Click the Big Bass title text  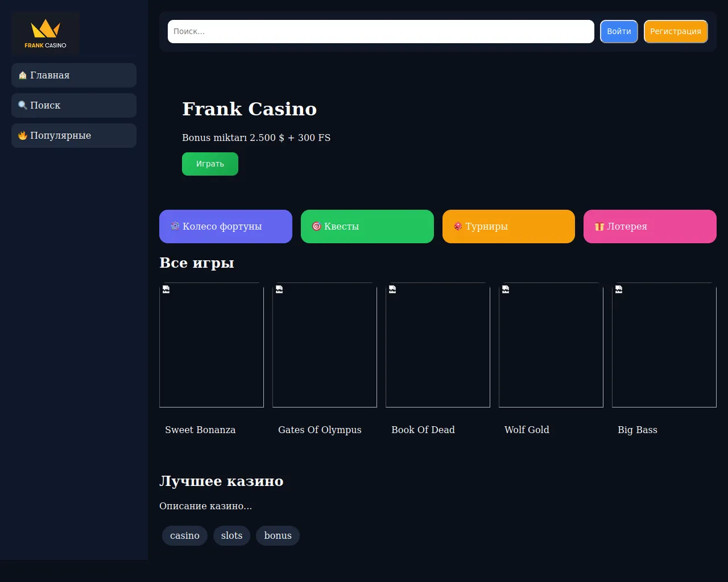point(638,430)
